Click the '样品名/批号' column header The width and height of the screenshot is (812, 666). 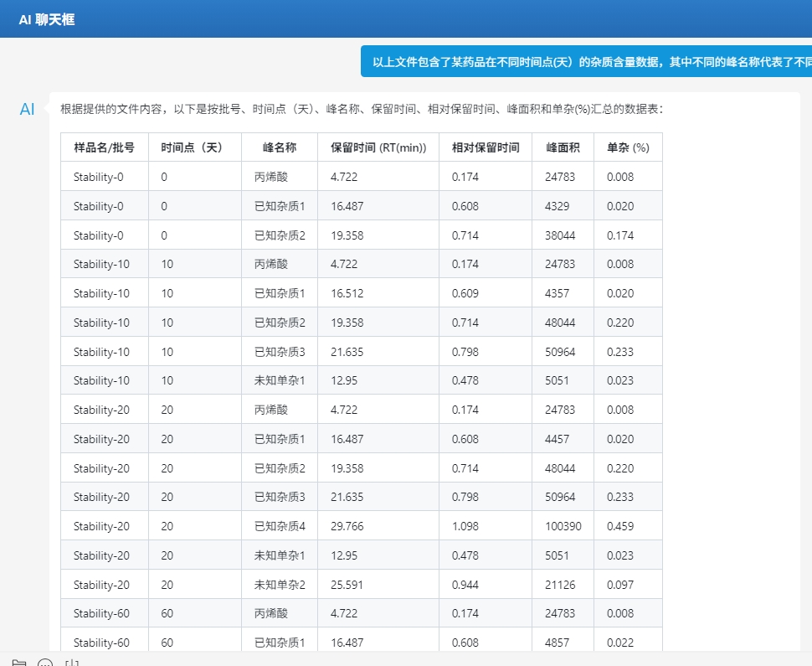coord(105,147)
